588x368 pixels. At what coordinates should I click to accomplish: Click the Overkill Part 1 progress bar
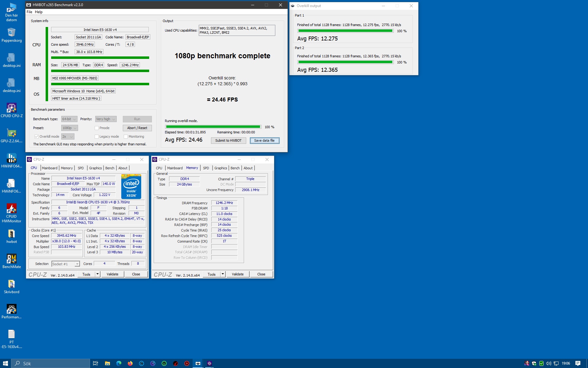tap(345, 31)
